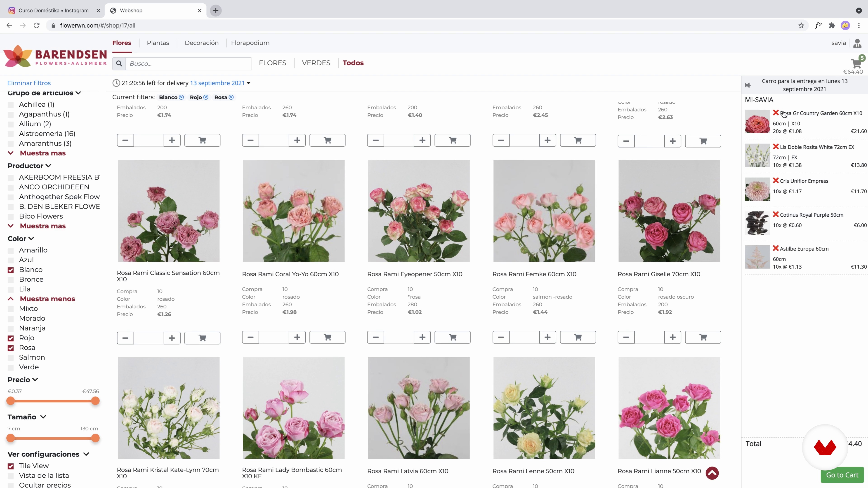The width and height of the screenshot is (868, 488).
Task: Open the Decoración section
Action: [201, 43]
